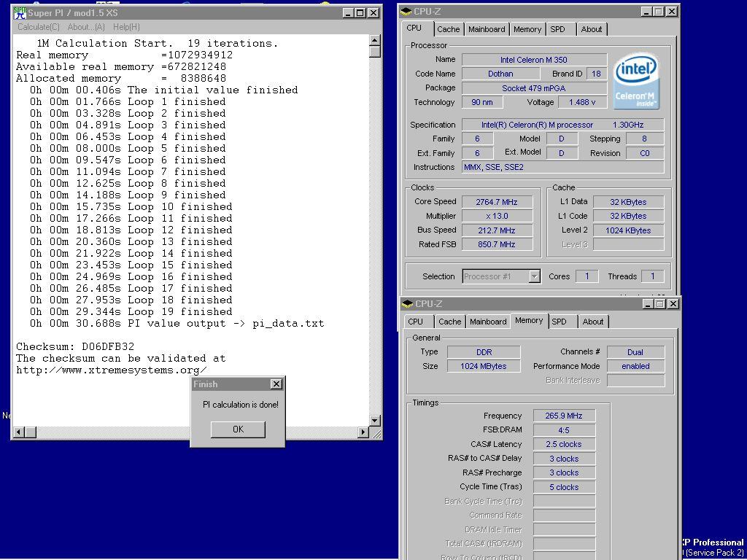Click the Super PI title bar icon
The image size is (747, 560).
click(x=20, y=13)
